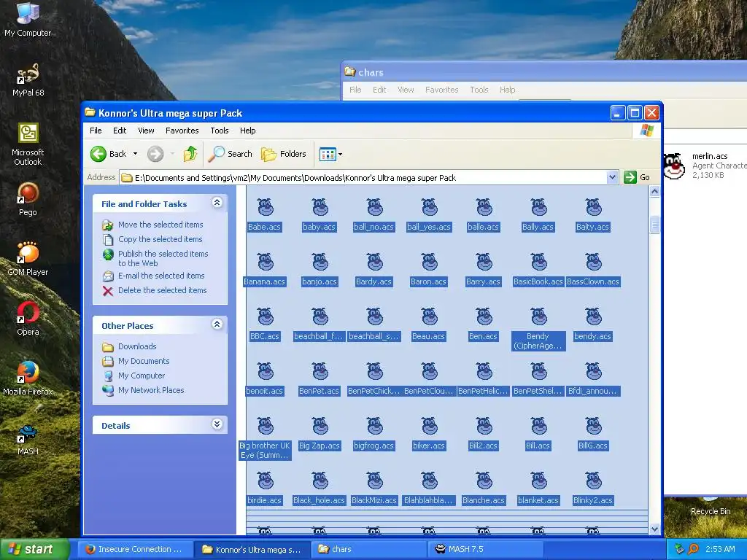The width and height of the screenshot is (747, 560).
Task: Click the Bally.acs agent file
Action: click(538, 214)
